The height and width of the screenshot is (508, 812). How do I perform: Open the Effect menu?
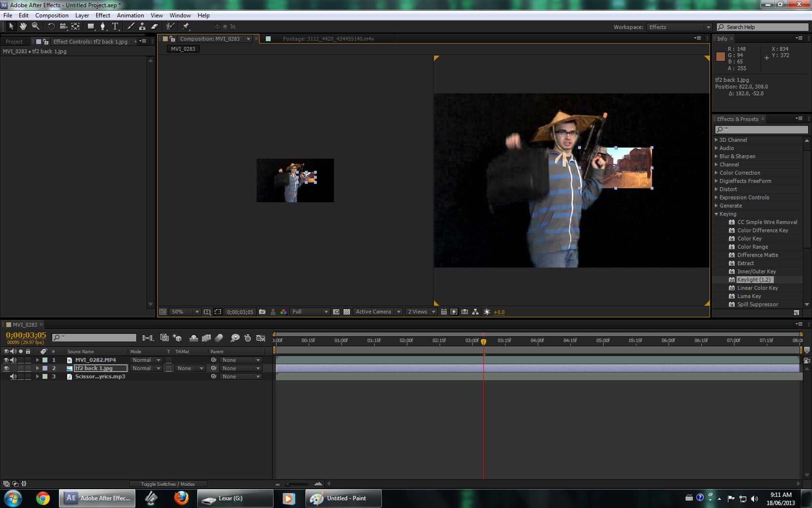tap(103, 15)
